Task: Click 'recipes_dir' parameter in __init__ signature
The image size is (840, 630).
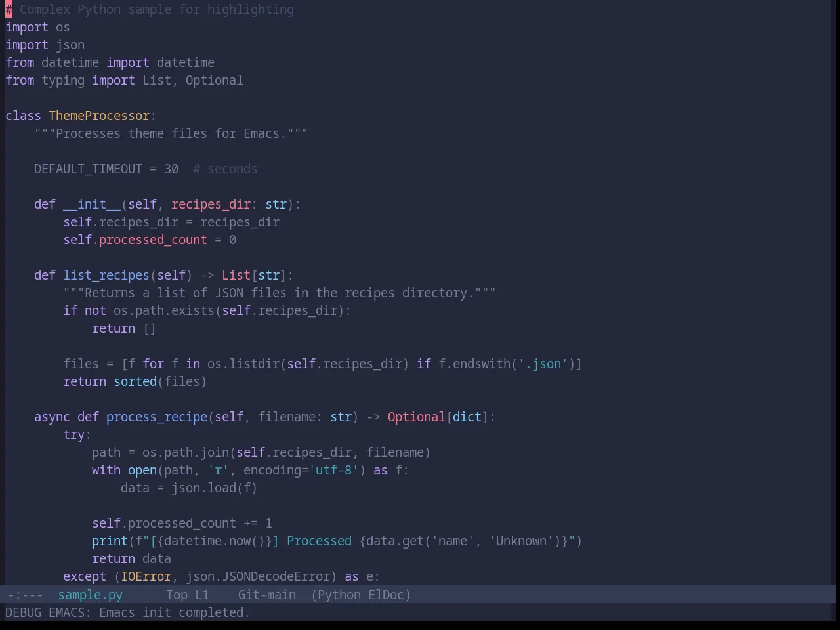Action: coord(211,204)
